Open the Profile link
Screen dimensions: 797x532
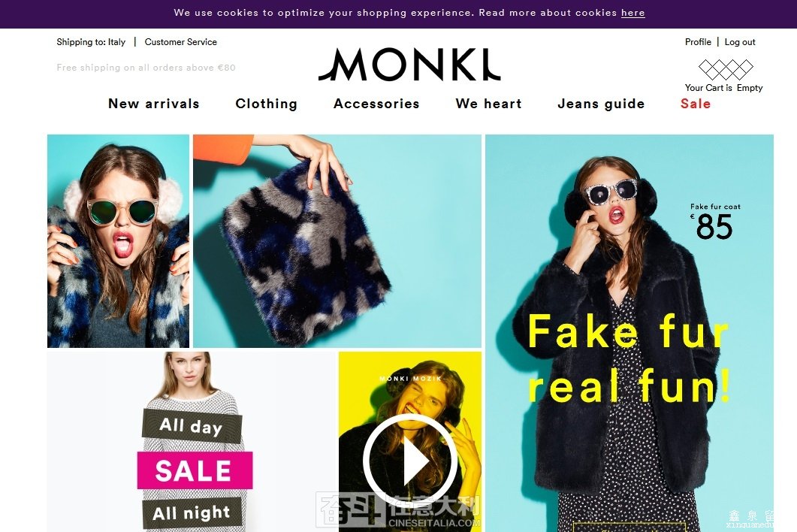(698, 42)
